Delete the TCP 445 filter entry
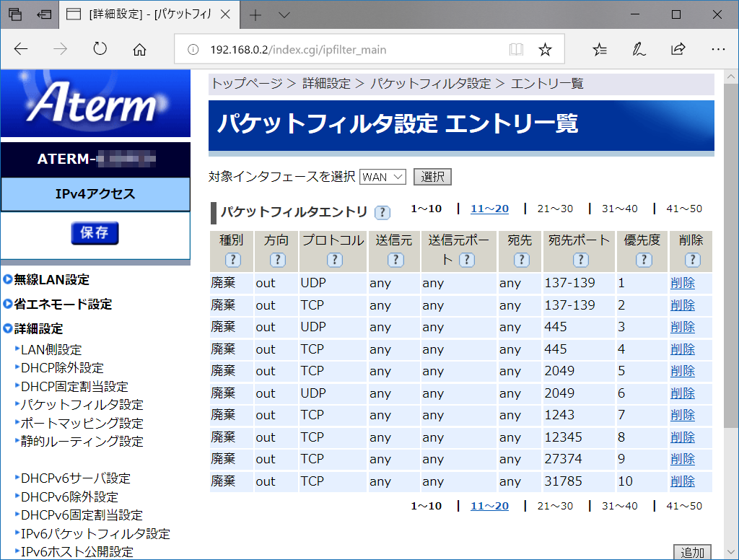Image resolution: width=739 pixels, height=560 pixels. point(683,349)
